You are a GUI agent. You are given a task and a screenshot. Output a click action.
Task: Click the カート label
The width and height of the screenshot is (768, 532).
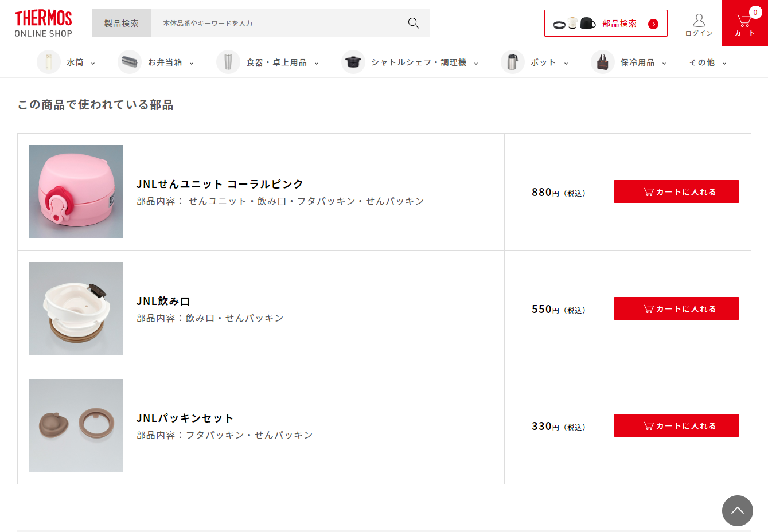tap(744, 33)
